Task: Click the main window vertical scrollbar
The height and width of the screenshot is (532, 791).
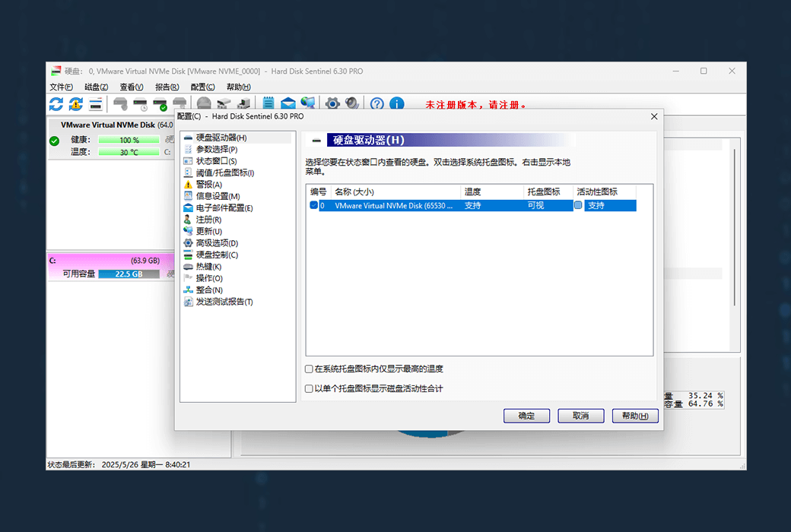Action: (x=735, y=227)
